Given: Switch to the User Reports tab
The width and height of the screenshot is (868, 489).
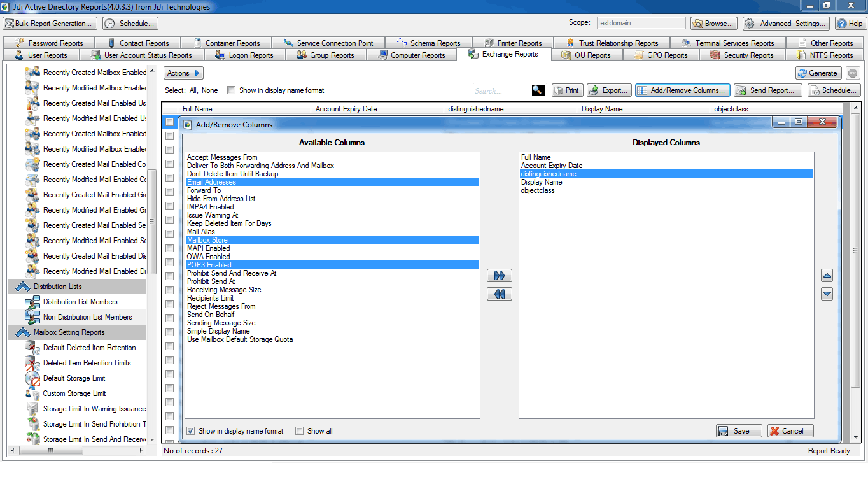Looking at the screenshot, I should 41,55.
